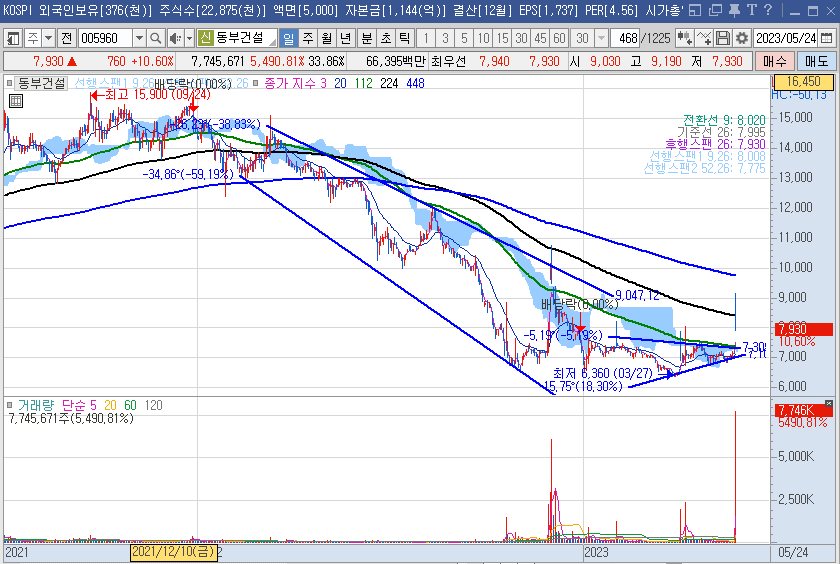Viewport: 840px width, 564px height.
Task: Click the T font size icon in the title bar
Action: click(751, 10)
